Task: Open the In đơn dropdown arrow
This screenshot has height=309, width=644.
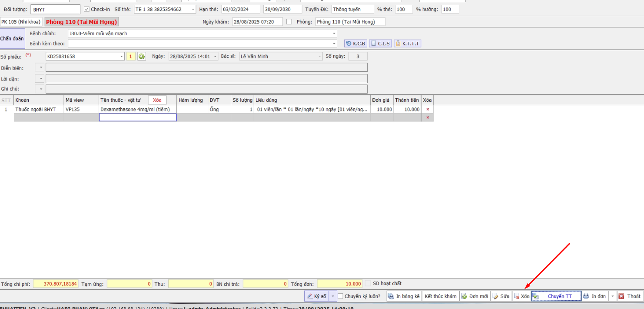Action: [x=612, y=296]
